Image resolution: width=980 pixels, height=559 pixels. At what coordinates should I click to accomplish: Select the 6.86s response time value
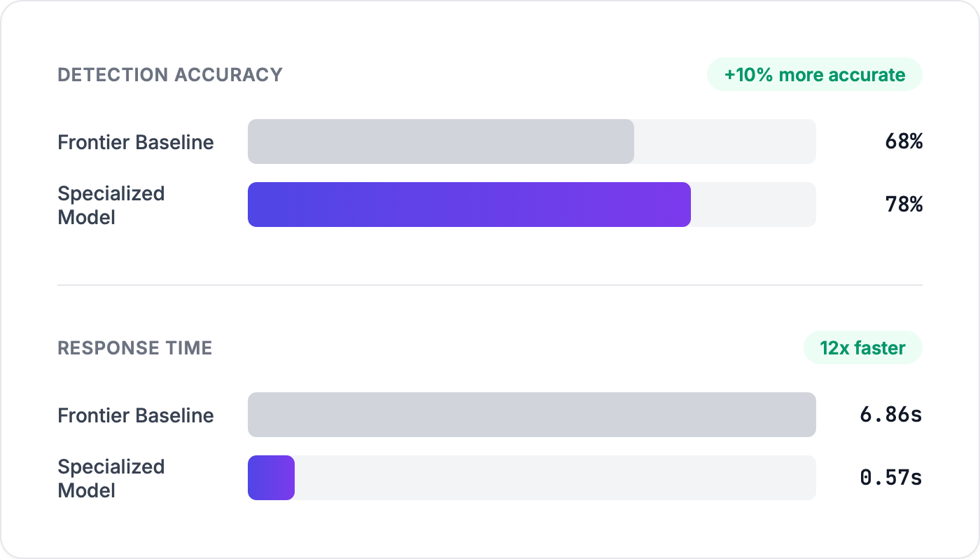pyautogui.click(x=891, y=415)
